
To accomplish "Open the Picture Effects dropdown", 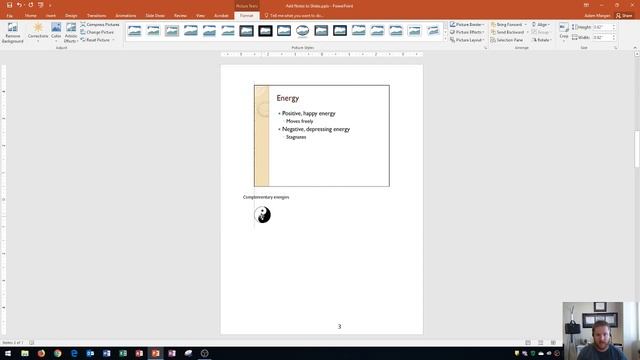I will point(467,32).
